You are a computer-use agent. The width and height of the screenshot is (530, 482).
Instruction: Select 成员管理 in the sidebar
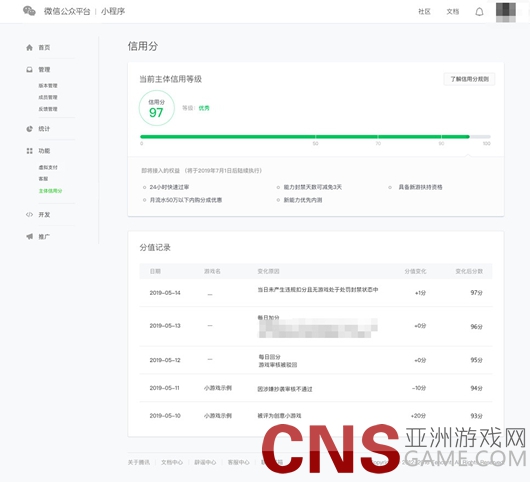(x=48, y=97)
